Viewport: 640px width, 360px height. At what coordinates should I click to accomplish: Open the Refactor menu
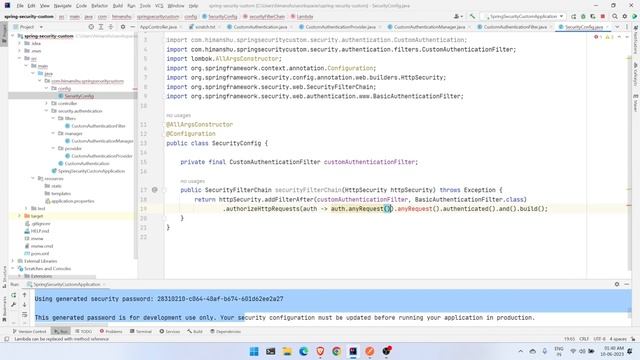(99, 6)
